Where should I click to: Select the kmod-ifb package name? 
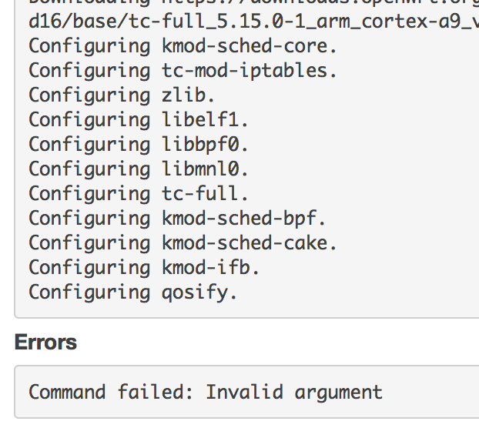(x=211, y=267)
